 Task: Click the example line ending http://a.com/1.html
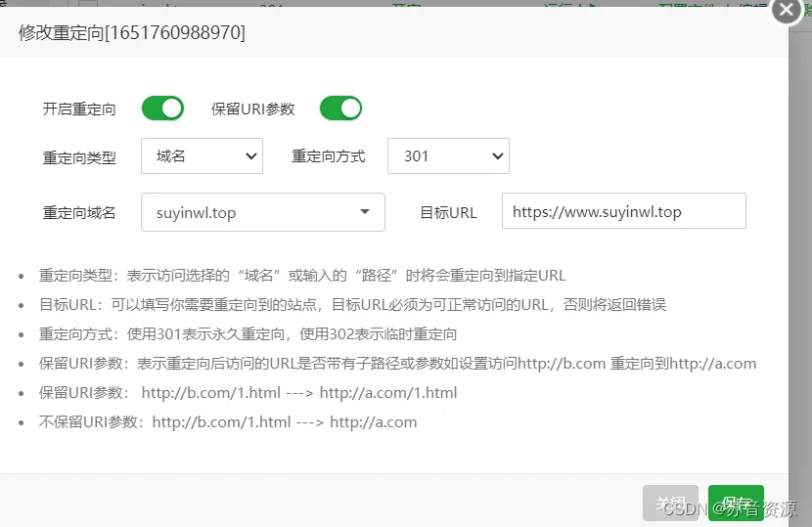coord(248,393)
